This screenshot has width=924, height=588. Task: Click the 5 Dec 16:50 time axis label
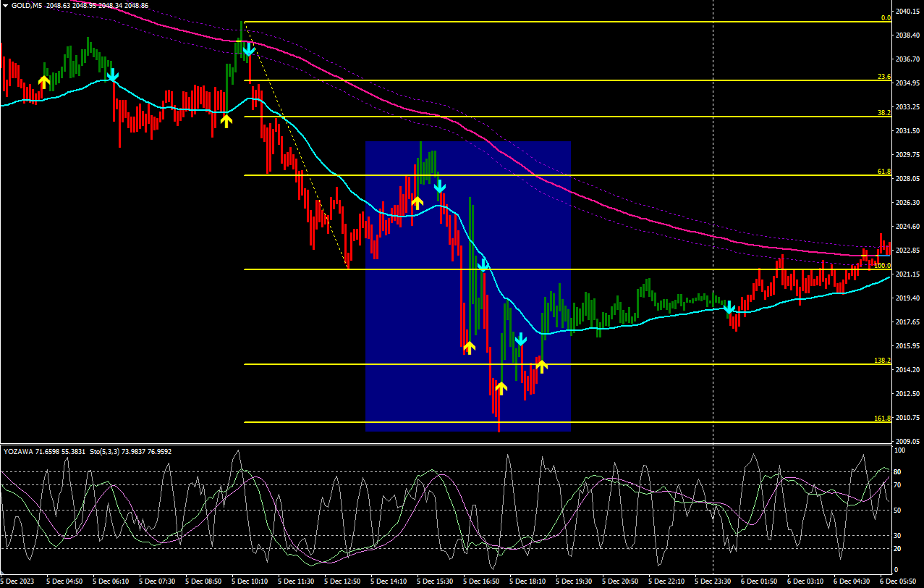481,581
